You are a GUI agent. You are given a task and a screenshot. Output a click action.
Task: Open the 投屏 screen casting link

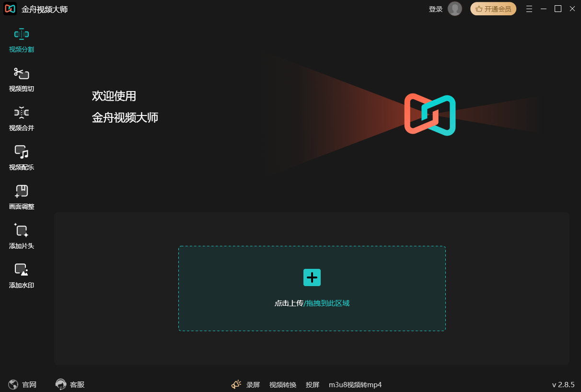[313, 385]
